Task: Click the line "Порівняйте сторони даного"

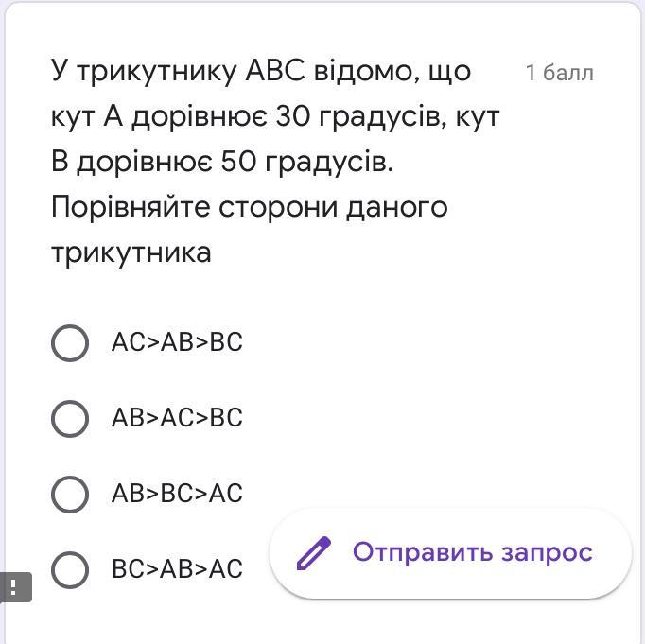Action: [249, 207]
